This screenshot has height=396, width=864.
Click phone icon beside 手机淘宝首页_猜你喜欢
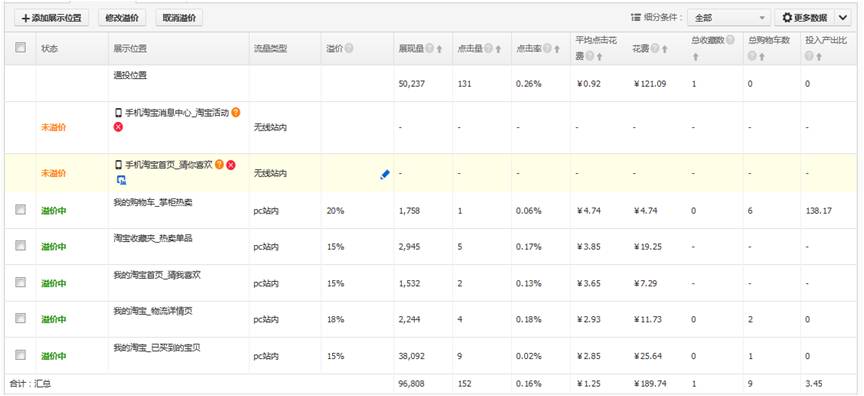(x=118, y=164)
